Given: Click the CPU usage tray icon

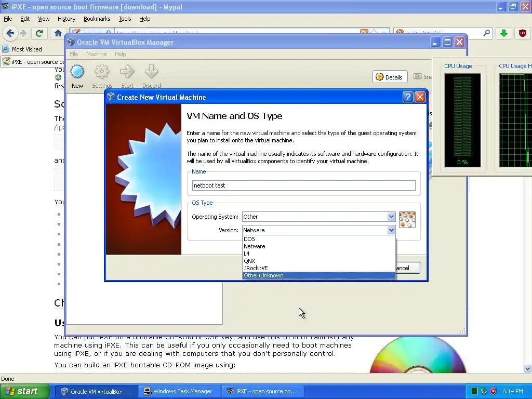Looking at the screenshot, I should (x=475, y=391).
